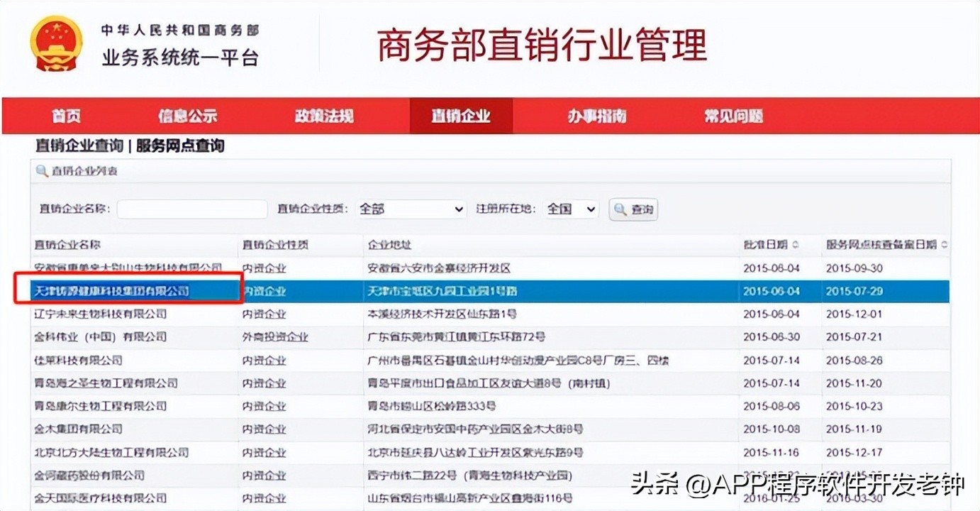
Task: Click the 直销企业查询 link
Action: pos(79,146)
